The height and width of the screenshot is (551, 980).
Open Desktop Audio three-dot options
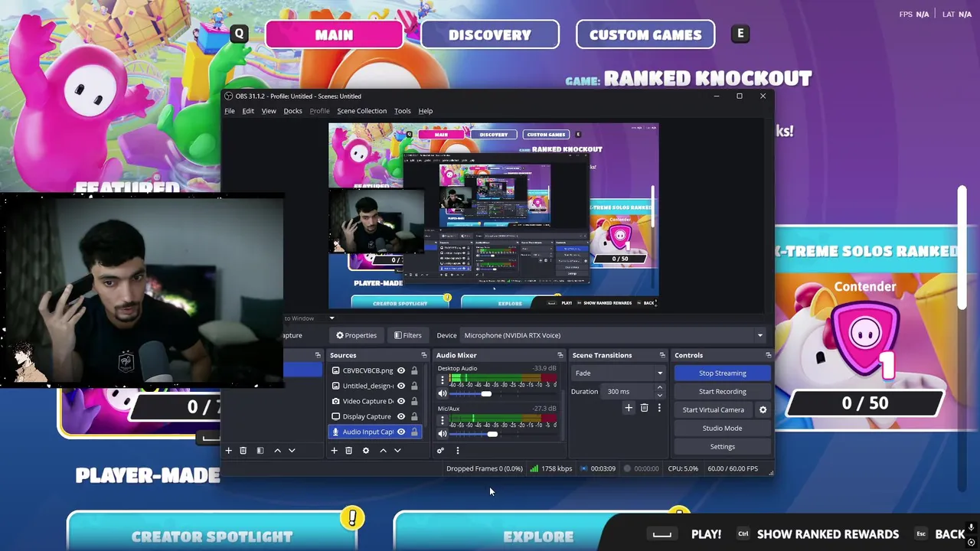click(442, 380)
